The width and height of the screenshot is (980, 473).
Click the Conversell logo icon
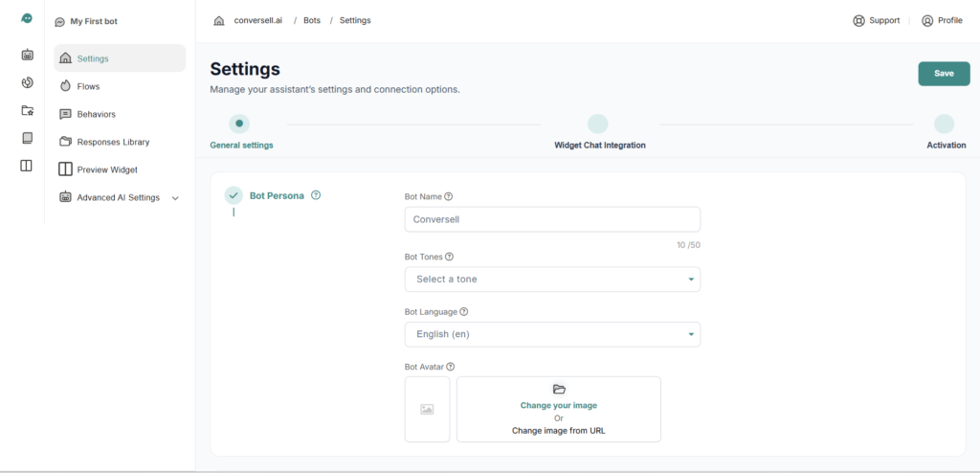[x=27, y=19]
